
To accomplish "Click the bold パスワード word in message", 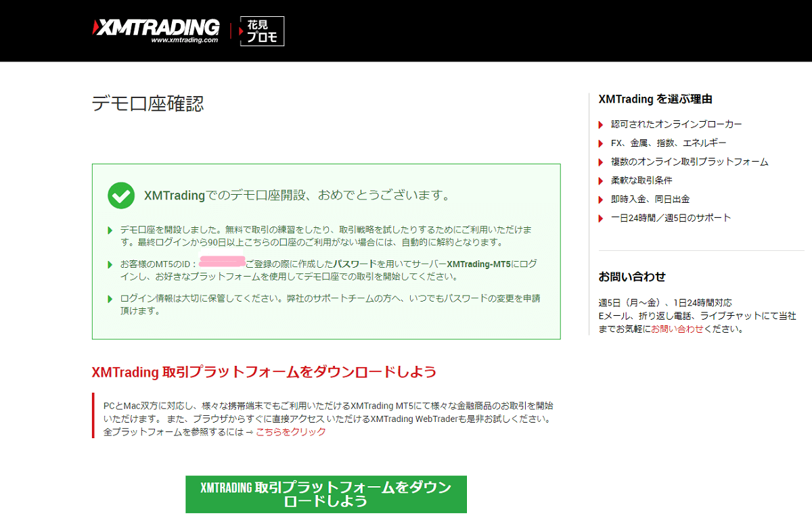I will (355, 264).
